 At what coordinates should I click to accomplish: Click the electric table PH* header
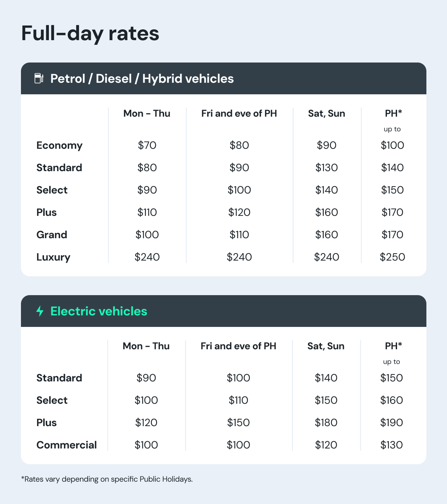[x=394, y=346]
